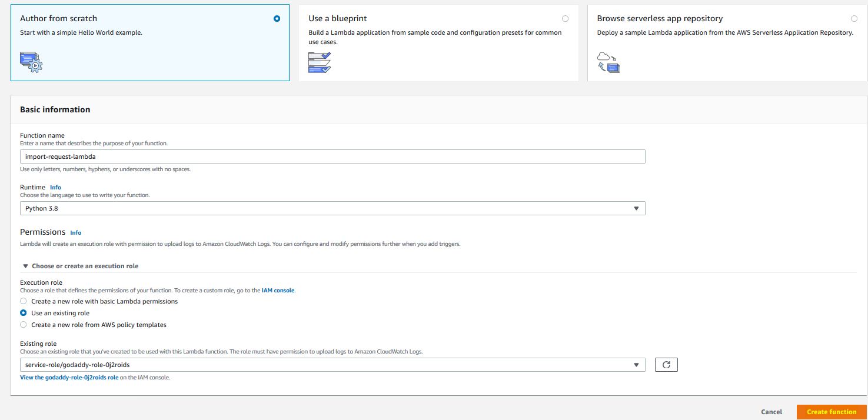Click the blueprint checklist icon
868x420 pixels.
pyautogui.click(x=320, y=62)
